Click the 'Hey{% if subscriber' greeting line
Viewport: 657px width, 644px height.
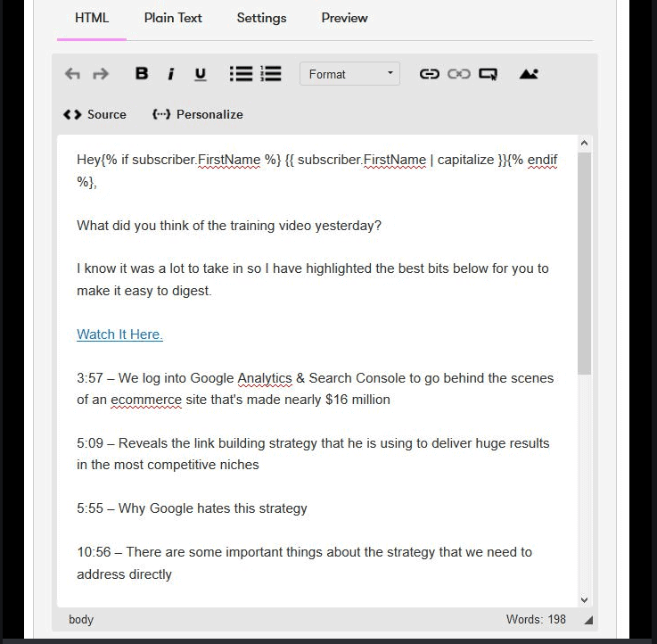click(317, 170)
